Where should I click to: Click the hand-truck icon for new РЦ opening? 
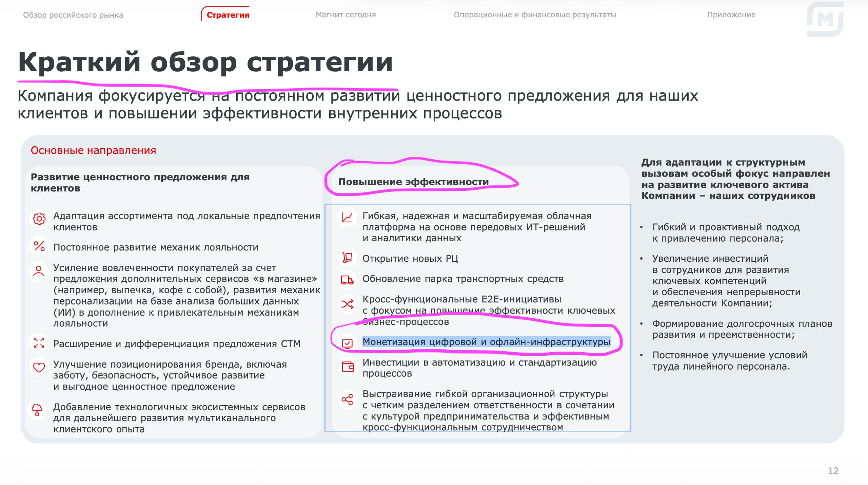coord(347,258)
